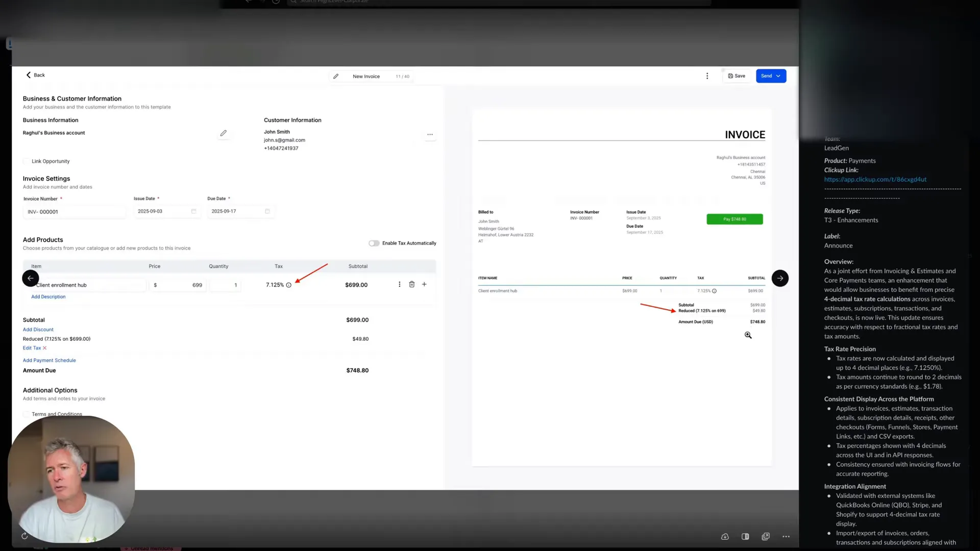Click the Reduced tax amount $49.80
The width and height of the screenshot is (980, 551).
[x=360, y=339]
